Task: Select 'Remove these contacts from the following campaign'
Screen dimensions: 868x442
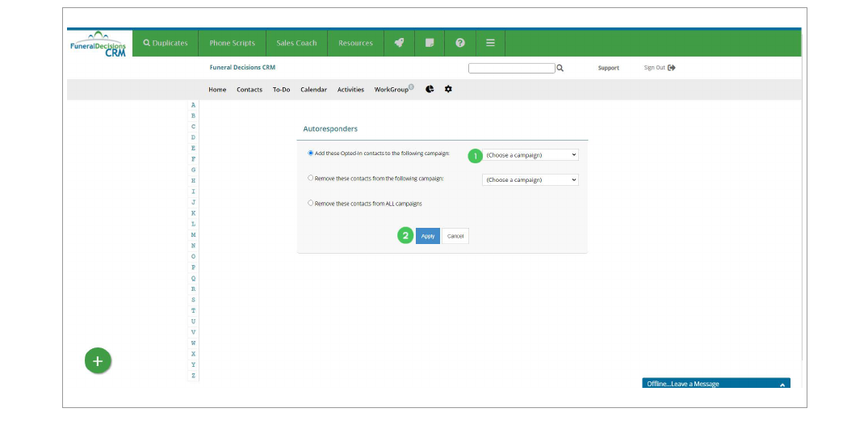Action: (x=311, y=178)
